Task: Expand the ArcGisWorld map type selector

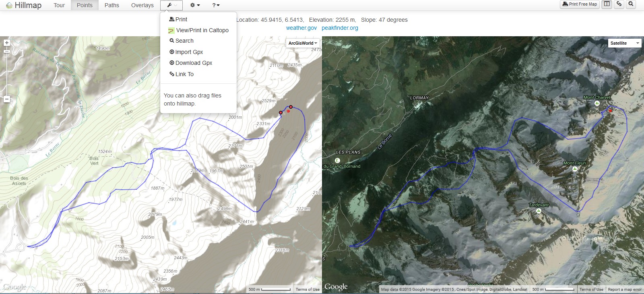Action: pos(303,43)
